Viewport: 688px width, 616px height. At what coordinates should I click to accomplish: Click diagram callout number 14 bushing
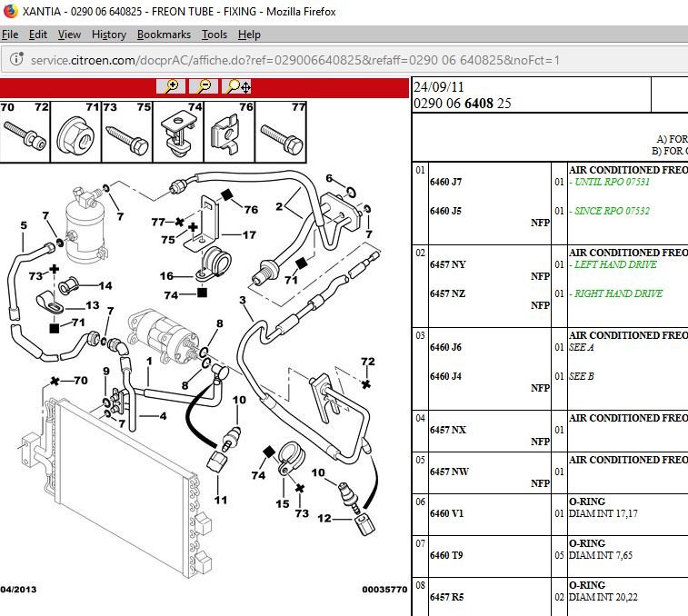(x=105, y=285)
